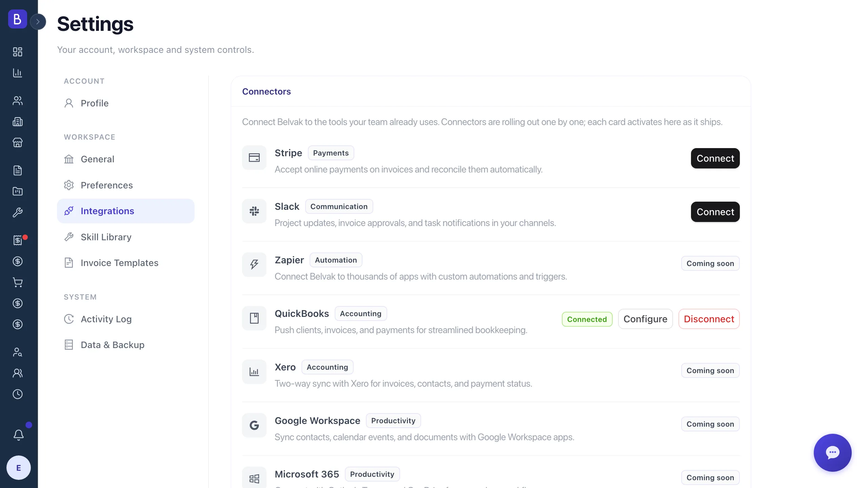868x488 pixels.
Task: Click the Slack logo icon tile
Action: click(x=254, y=211)
